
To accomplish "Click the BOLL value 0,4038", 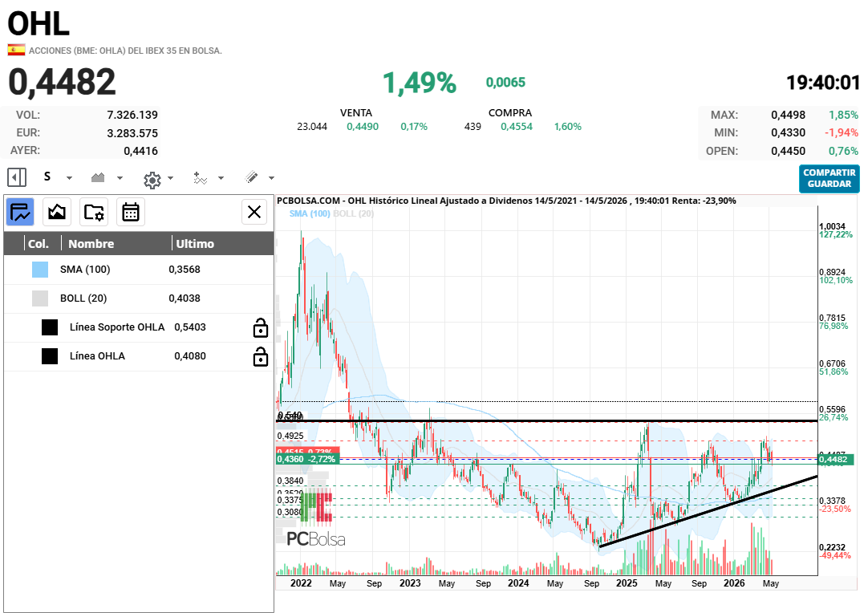I will coord(185,298).
